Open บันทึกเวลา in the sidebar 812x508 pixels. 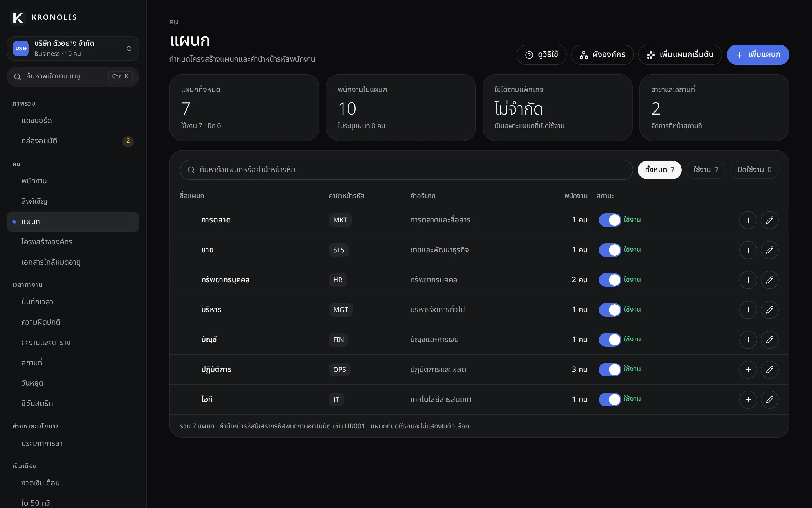coord(73,302)
